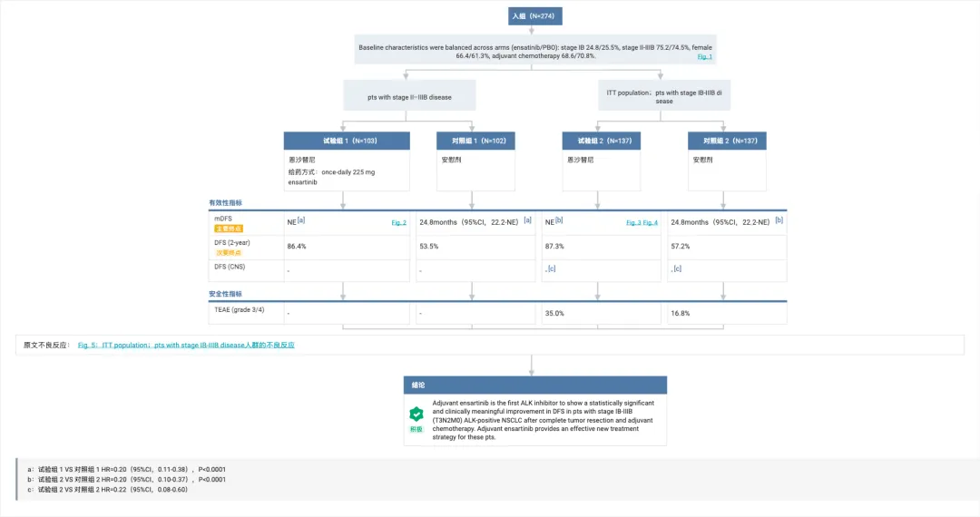The width and height of the screenshot is (980, 517).
Task: Open the Fig. 2 link in 试验组 1 mDFS
Action: pos(398,222)
